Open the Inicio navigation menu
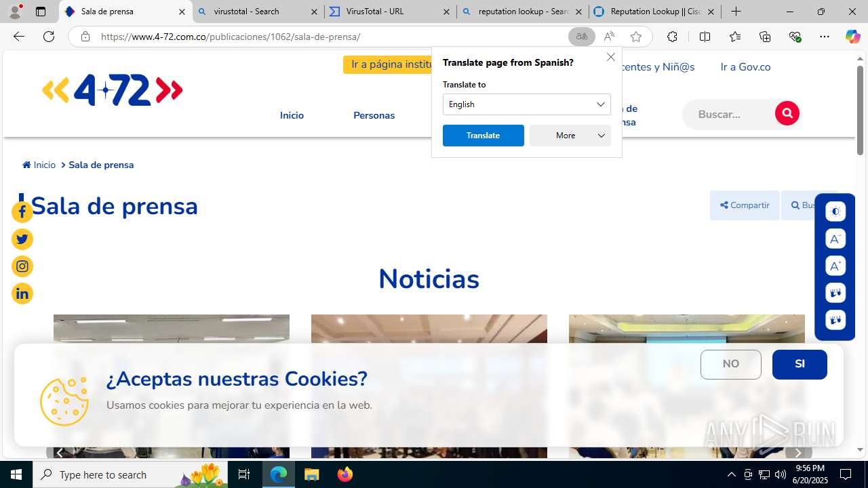 292,115
